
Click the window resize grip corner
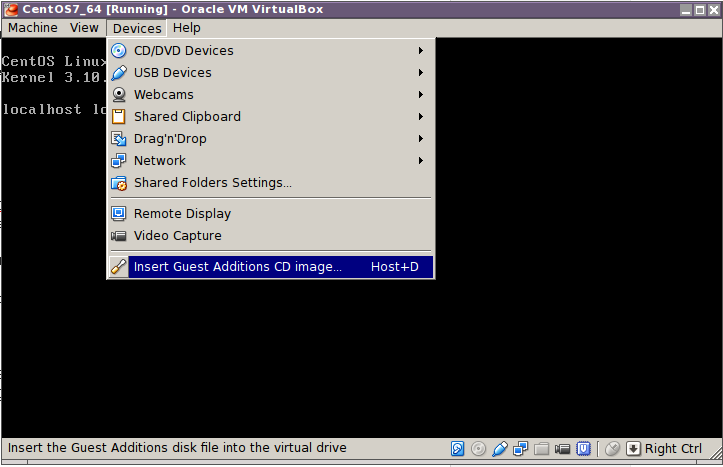pos(716,455)
